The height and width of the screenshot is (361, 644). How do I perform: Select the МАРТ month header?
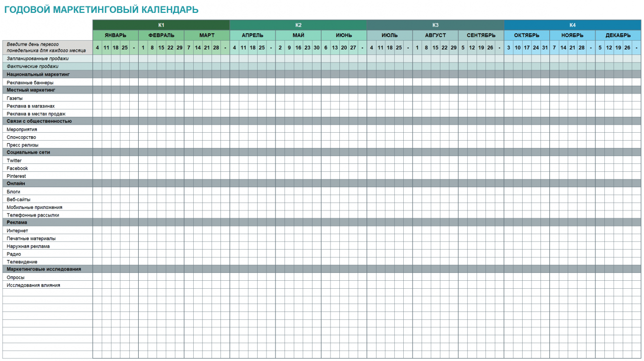207,35
